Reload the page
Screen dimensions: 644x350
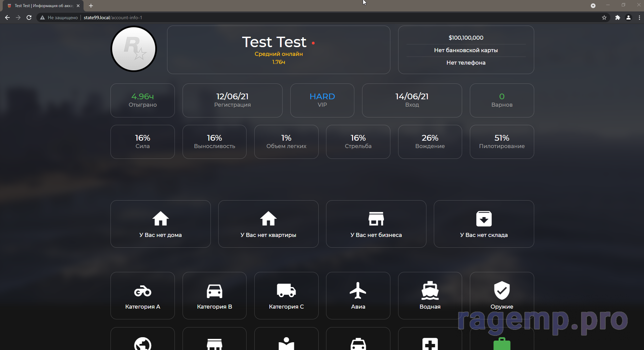click(29, 17)
